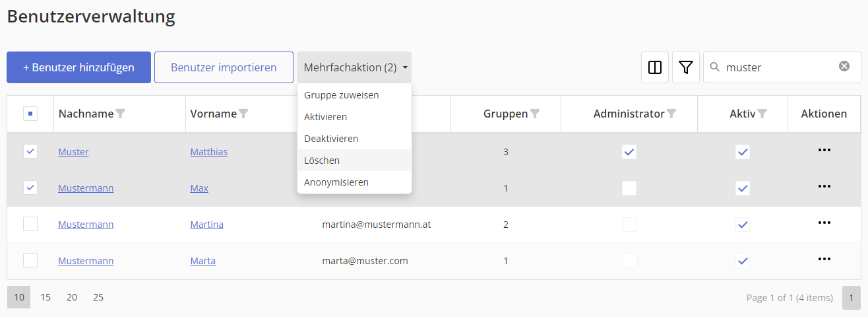Set page size to 25
868x317 pixels.
[x=98, y=297]
